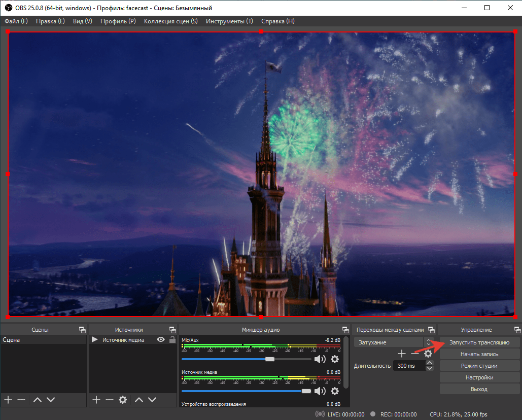Move the source down in the Источники panel
Image resolution: width=522 pixels, height=420 pixels.
click(152, 400)
